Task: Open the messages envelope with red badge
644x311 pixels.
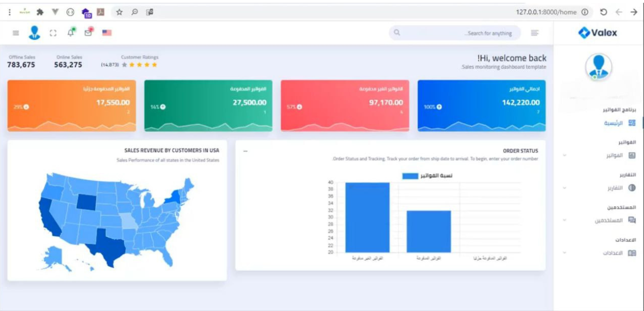Action: [88, 32]
